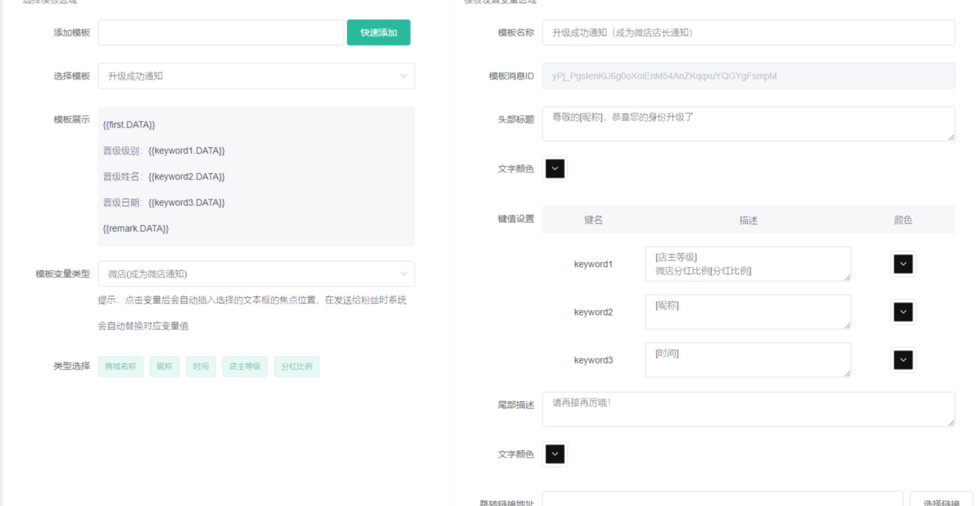Click the 选择链接 button
980x506 pixels.
pos(941,501)
